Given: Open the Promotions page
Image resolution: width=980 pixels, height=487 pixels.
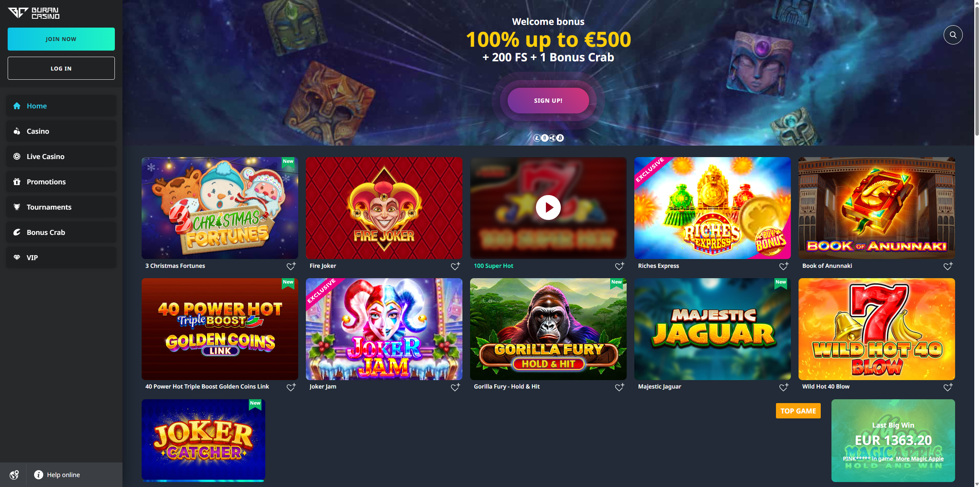Looking at the screenshot, I should tap(61, 182).
